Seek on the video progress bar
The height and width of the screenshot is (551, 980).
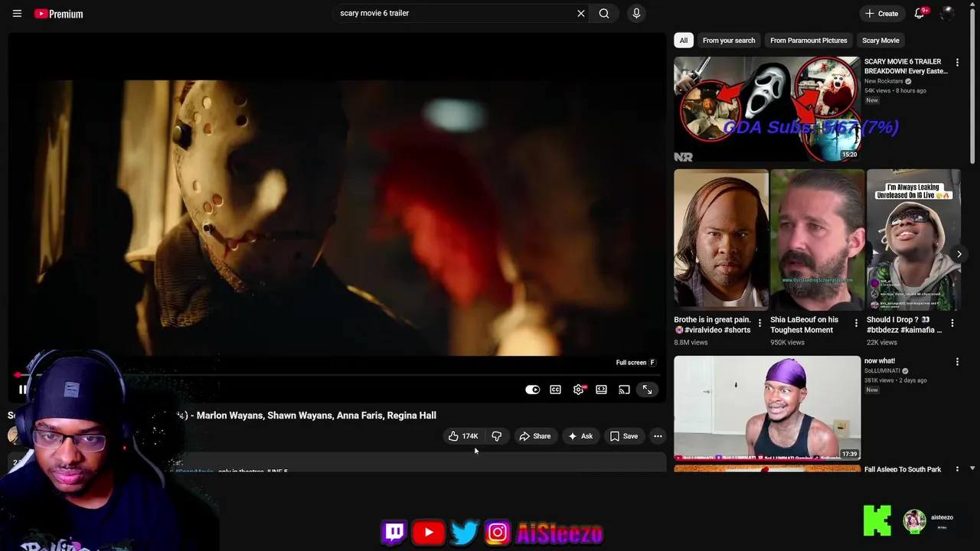[337, 375]
